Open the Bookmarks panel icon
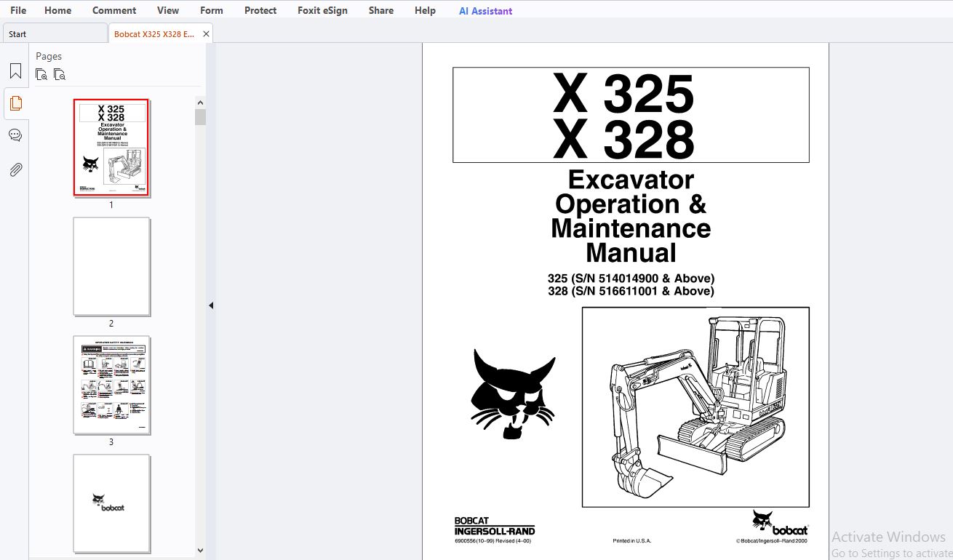The width and height of the screenshot is (953, 560). coord(15,71)
